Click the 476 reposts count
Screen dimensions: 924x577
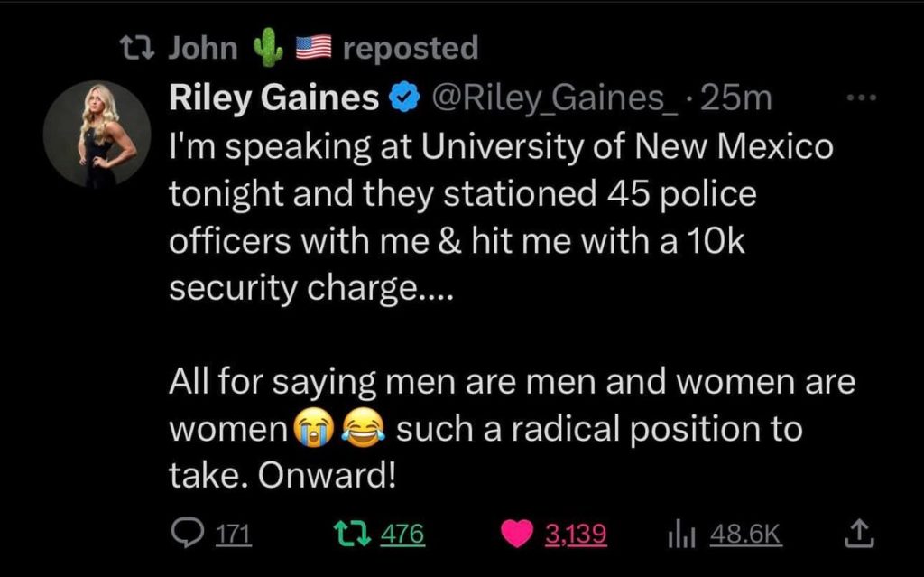click(402, 535)
